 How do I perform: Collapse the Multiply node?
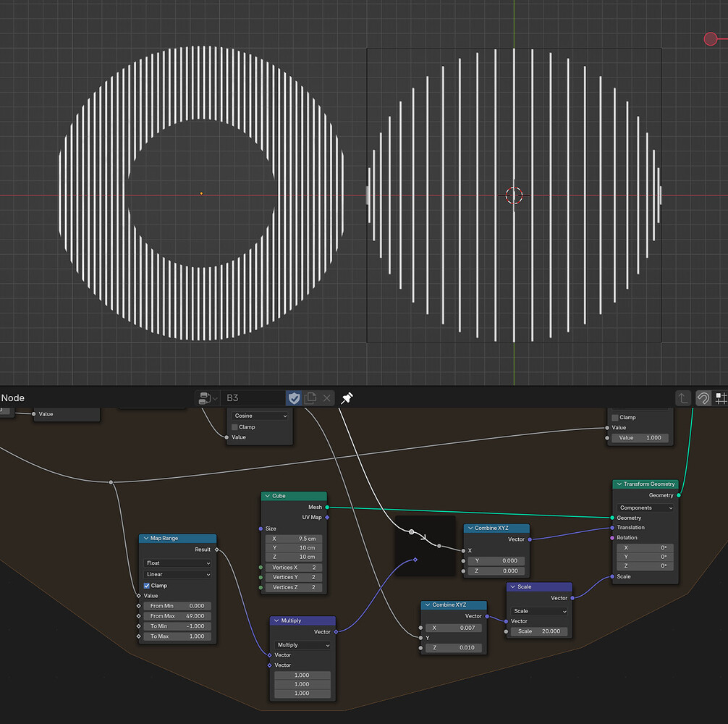click(276, 620)
